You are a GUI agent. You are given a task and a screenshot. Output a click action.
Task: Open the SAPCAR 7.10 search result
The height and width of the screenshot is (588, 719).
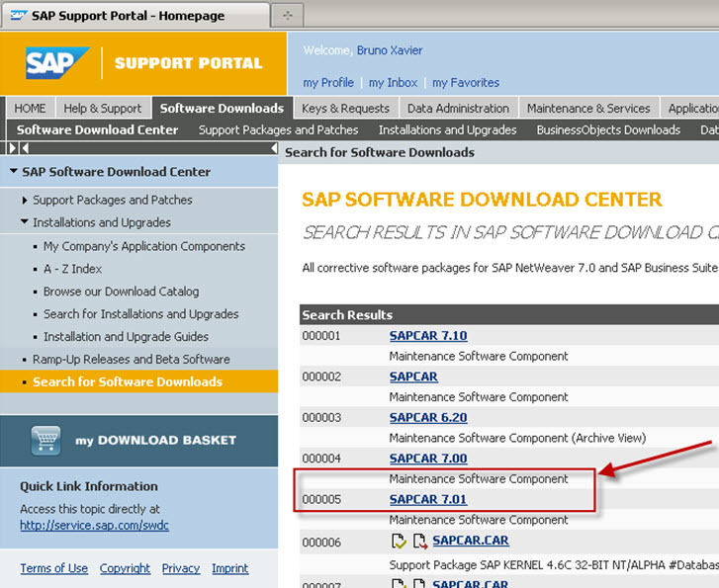pyautogui.click(x=427, y=336)
